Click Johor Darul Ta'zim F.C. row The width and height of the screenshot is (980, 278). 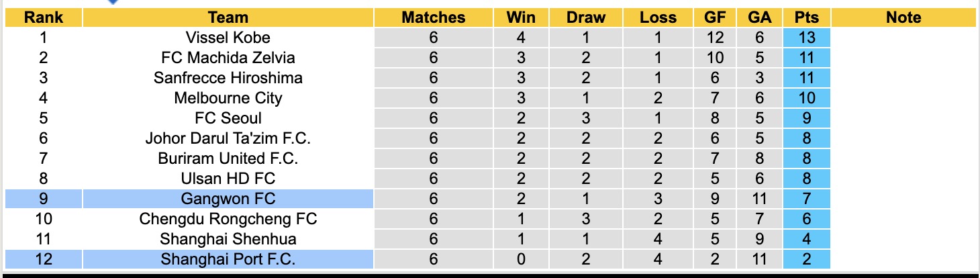point(228,138)
